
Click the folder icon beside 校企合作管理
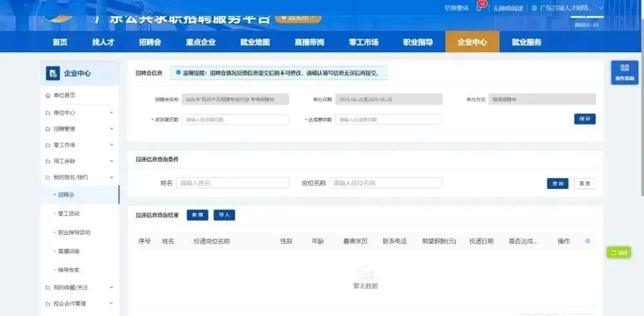(48, 304)
